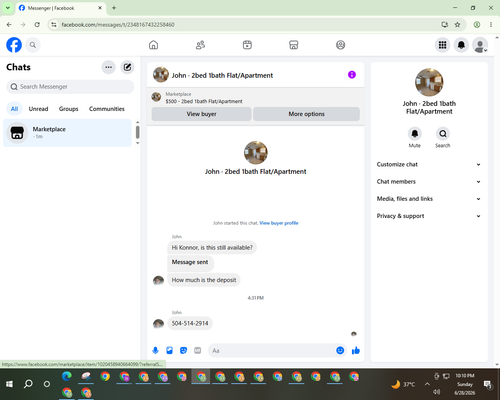The image size is (500, 400).
Task: Click the address bar URL
Action: (x=118, y=25)
